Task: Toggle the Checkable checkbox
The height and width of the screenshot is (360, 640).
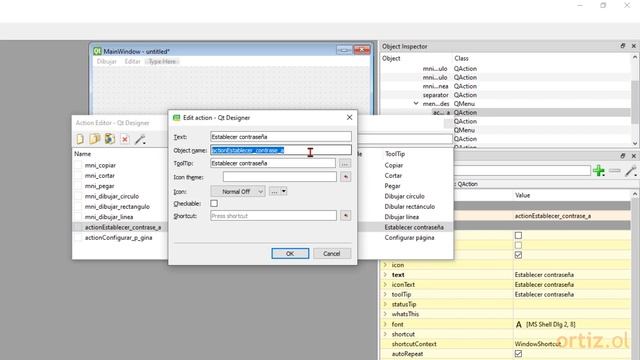Action: click(x=214, y=203)
